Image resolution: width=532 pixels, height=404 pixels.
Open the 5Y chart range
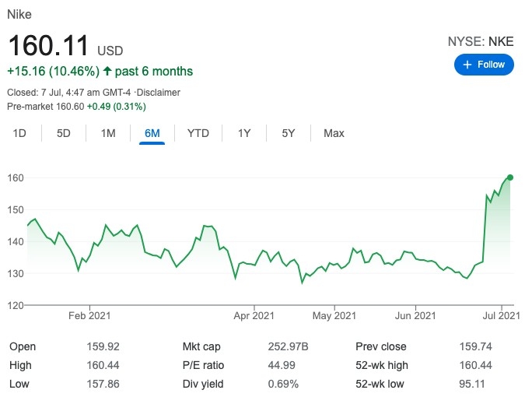pos(288,133)
